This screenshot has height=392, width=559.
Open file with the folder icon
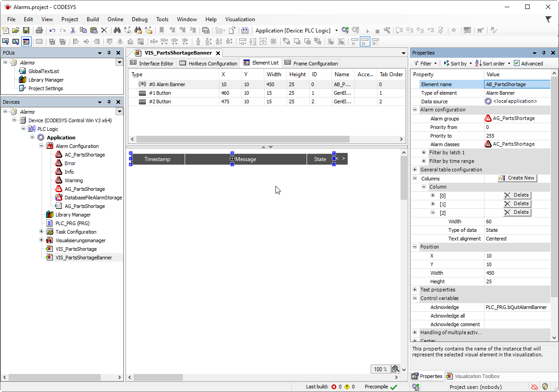[x=16, y=30]
